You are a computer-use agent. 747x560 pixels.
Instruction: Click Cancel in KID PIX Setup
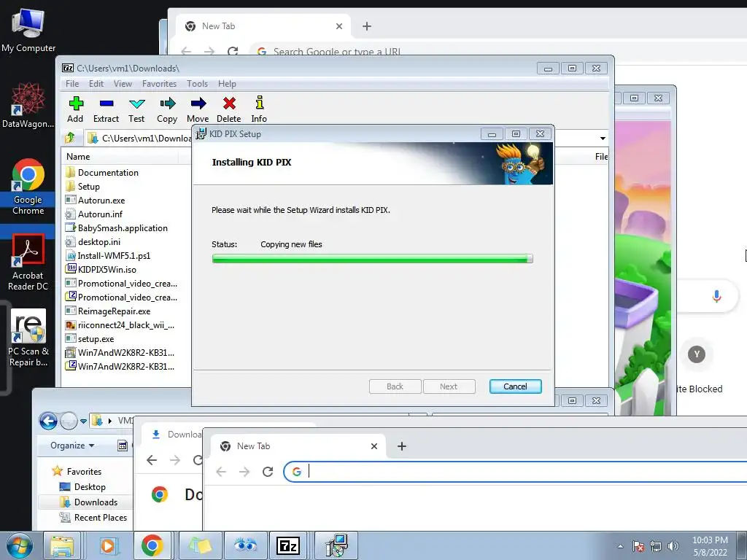click(516, 386)
